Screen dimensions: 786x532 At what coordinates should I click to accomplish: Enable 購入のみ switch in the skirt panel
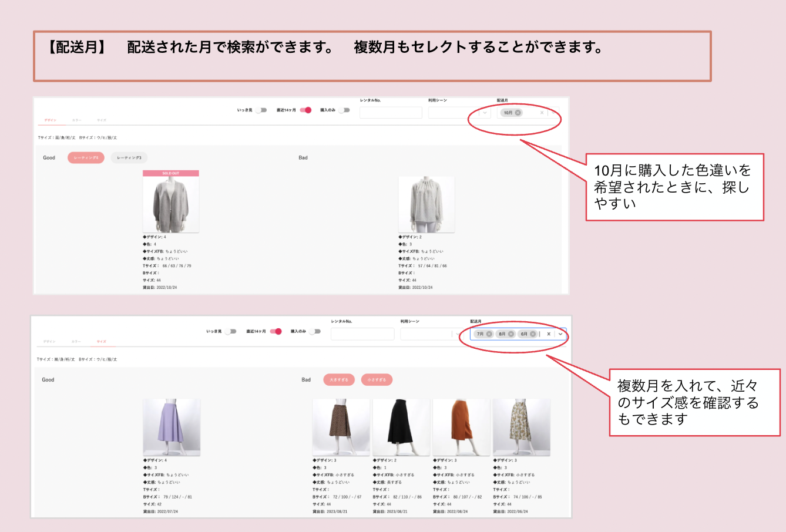tap(315, 332)
